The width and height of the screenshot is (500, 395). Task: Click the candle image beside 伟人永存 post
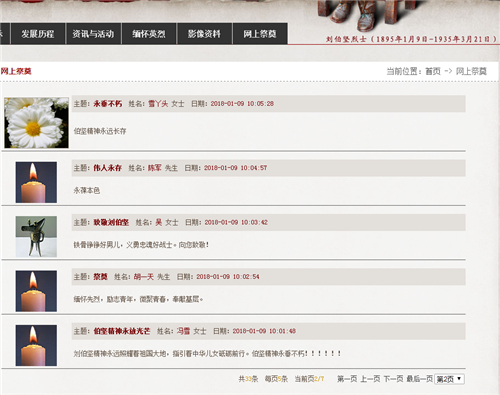point(36,182)
